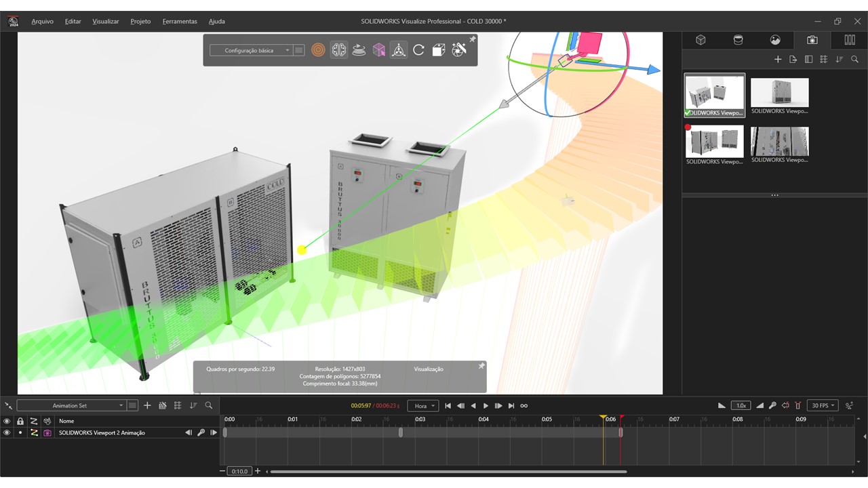The height and width of the screenshot is (488, 868).
Task: Select the fourth camera thumbnail in the second row
Action: (780, 144)
